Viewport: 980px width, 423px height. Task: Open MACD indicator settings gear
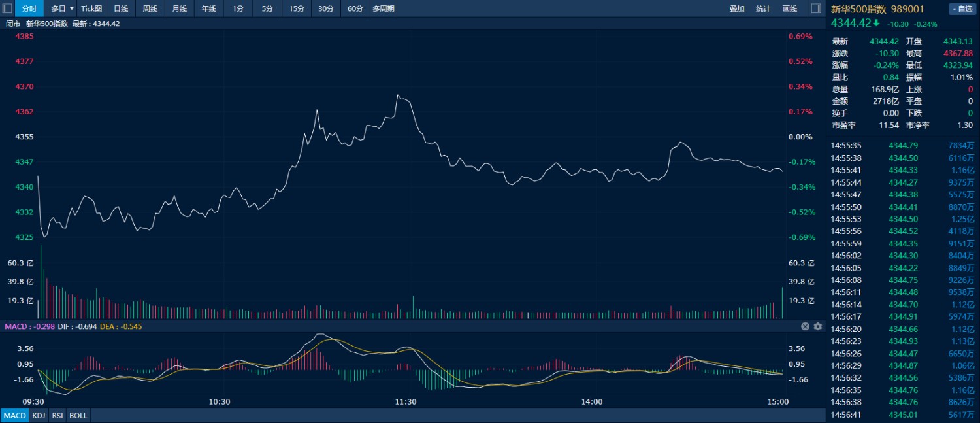click(x=817, y=326)
